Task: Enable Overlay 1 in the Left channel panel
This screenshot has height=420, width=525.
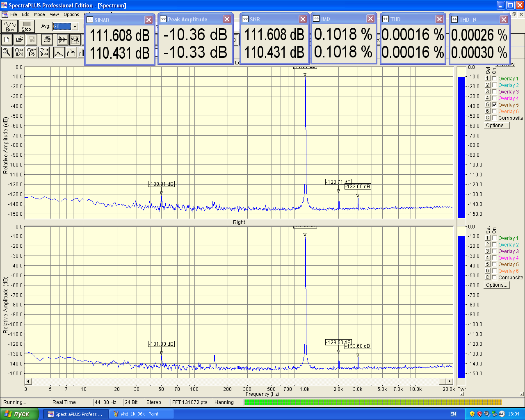Action: click(494, 79)
